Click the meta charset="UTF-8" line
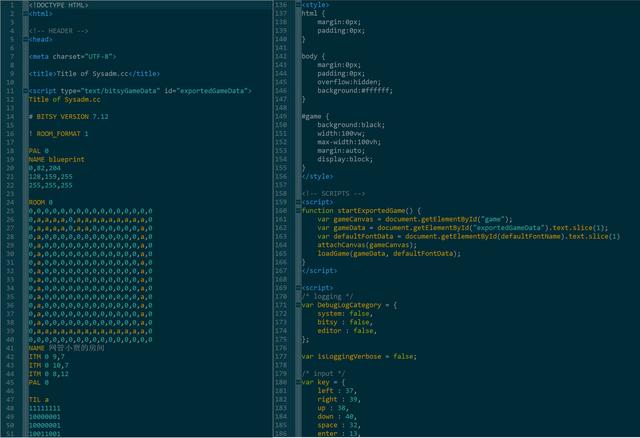Viewport: 640px width, 438px height. [x=72, y=56]
